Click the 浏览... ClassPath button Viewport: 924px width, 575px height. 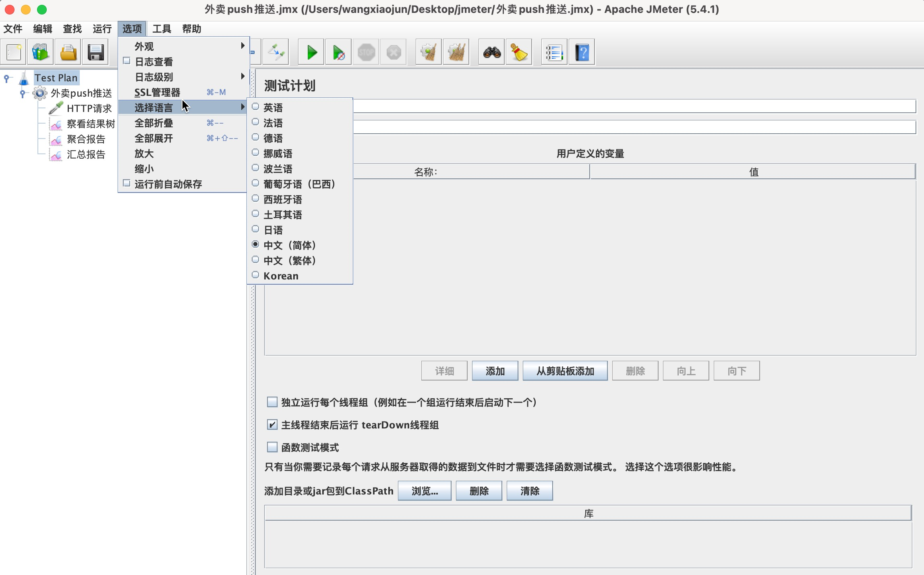tap(424, 491)
